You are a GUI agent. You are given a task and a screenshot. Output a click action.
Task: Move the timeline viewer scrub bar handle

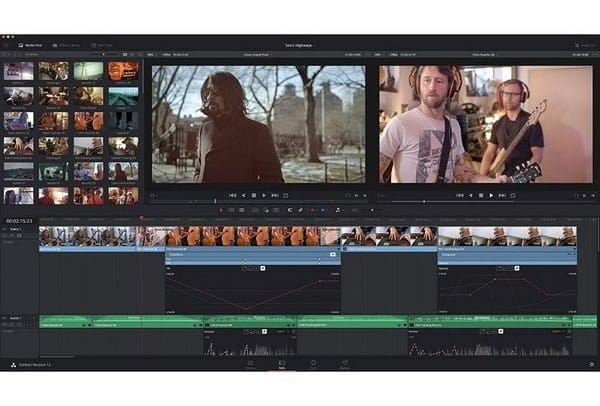(x=424, y=201)
